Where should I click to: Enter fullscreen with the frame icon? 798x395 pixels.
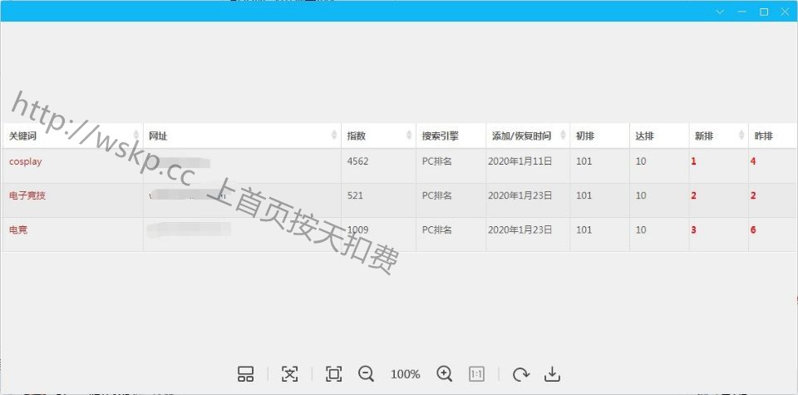point(334,374)
